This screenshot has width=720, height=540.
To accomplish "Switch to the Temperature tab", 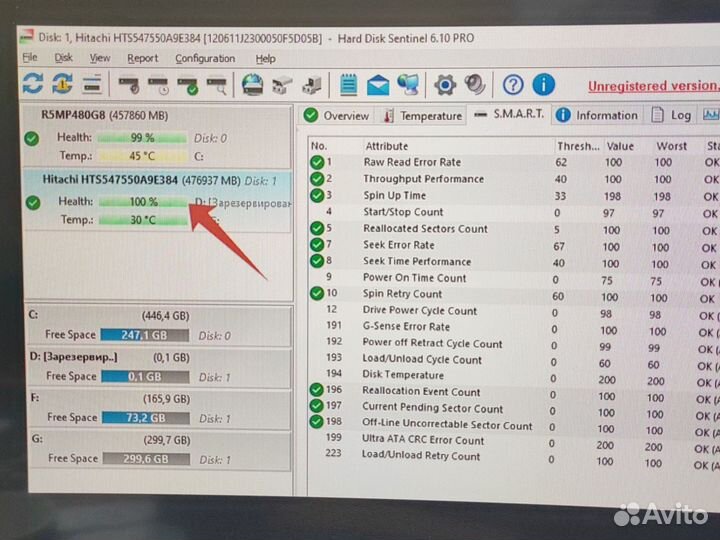I will [423, 116].
